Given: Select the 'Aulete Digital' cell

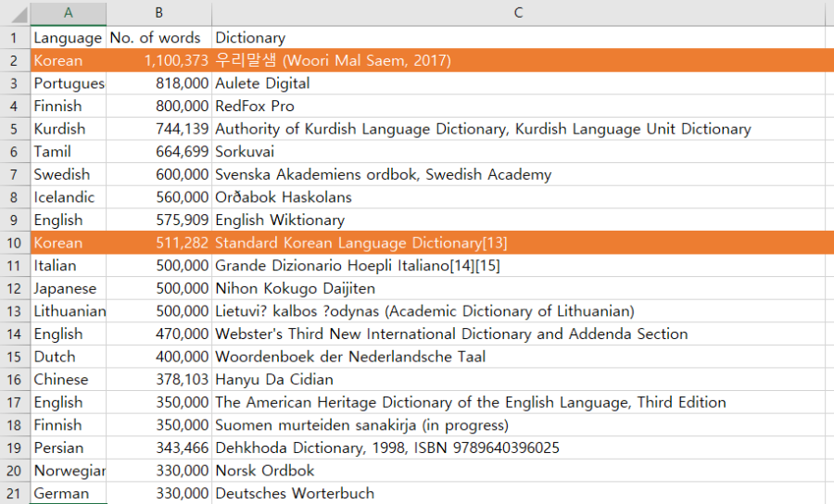Looking at the screenshot, I should pos(518,83).
